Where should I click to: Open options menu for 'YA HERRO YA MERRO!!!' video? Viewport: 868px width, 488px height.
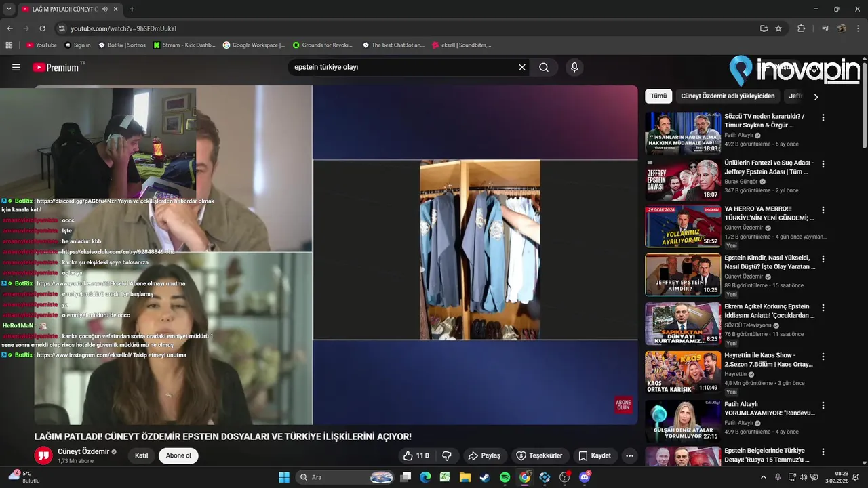(823, 211)
